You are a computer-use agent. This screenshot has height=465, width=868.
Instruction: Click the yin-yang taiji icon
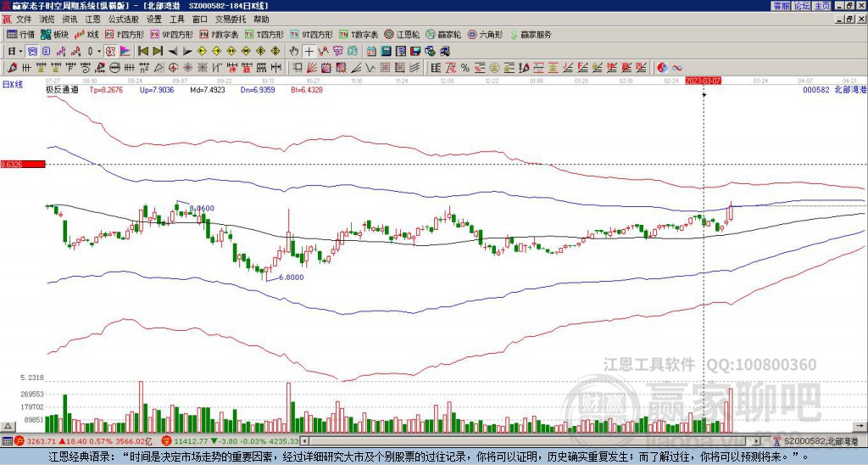click(662, 68)
